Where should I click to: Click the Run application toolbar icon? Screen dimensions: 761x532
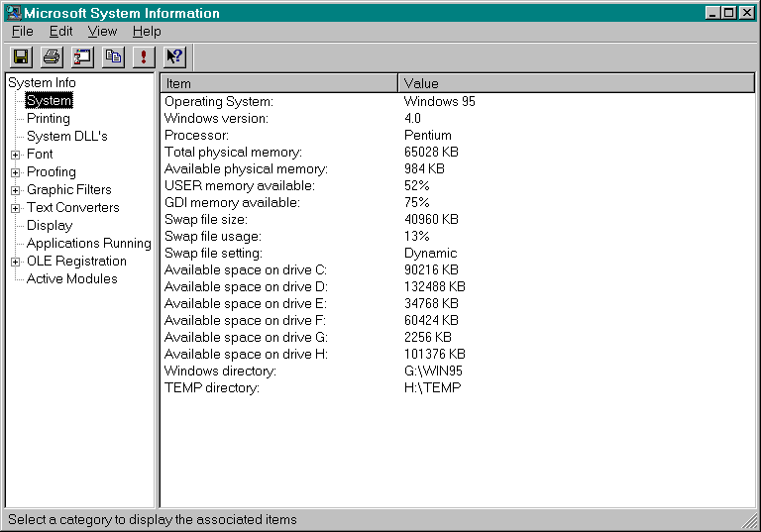pos(82,57)
